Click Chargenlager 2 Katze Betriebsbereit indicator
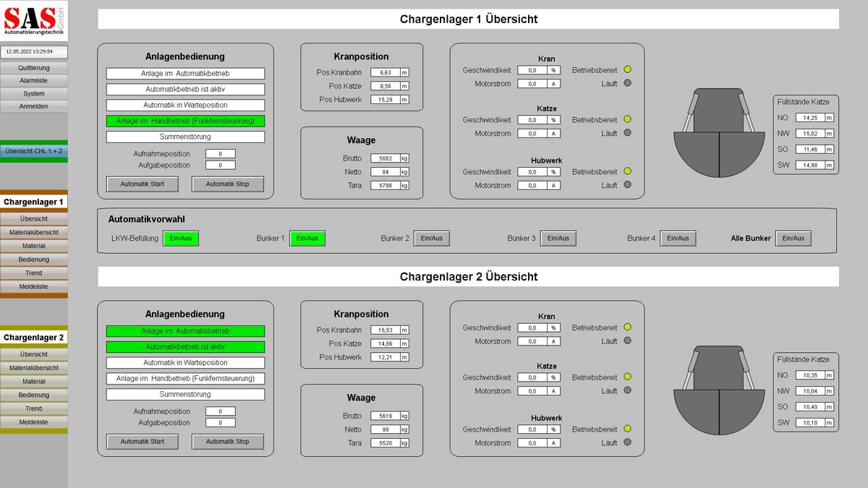Screen dimensions: 868x488 [x=627, y=377]
